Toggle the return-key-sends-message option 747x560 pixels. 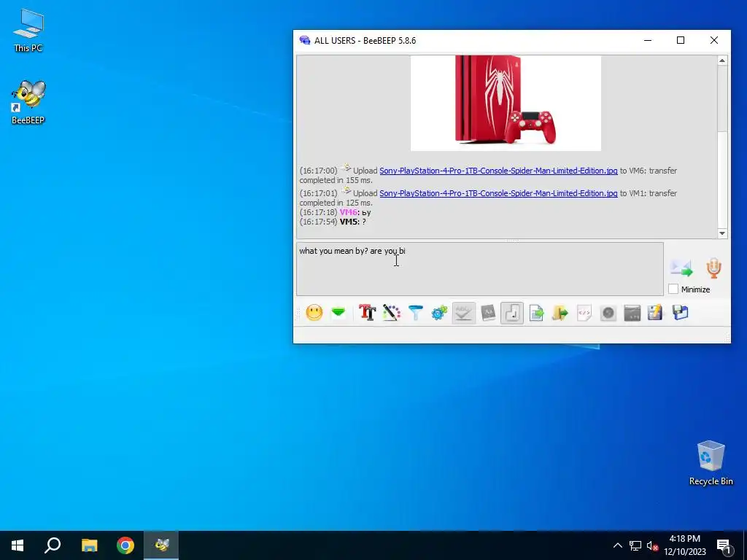512,313
